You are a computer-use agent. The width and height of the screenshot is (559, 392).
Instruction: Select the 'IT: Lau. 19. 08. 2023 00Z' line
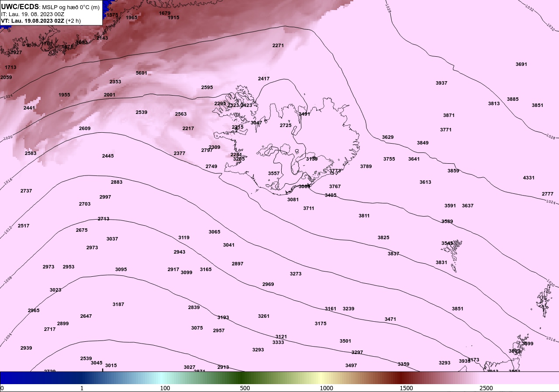[33, 14]
